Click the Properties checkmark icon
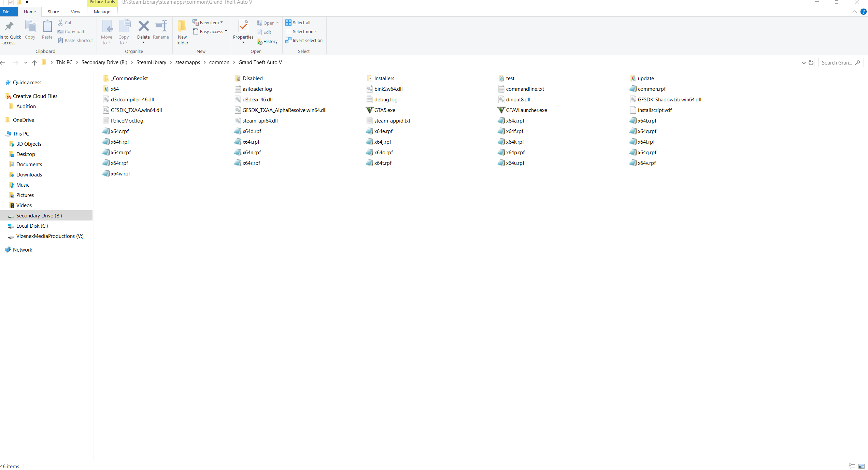This screenshot has width=868, height=470. click(x=243, y=26)
